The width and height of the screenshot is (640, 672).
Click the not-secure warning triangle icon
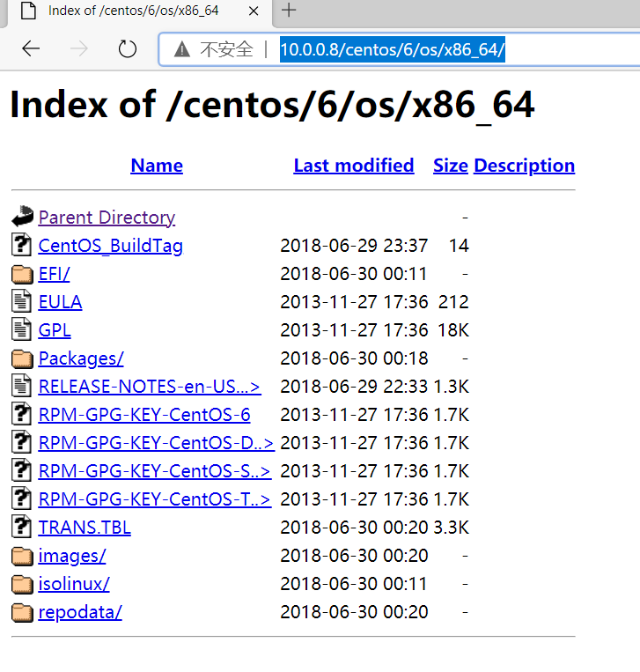pyautogui.click(x=181, y=49)
